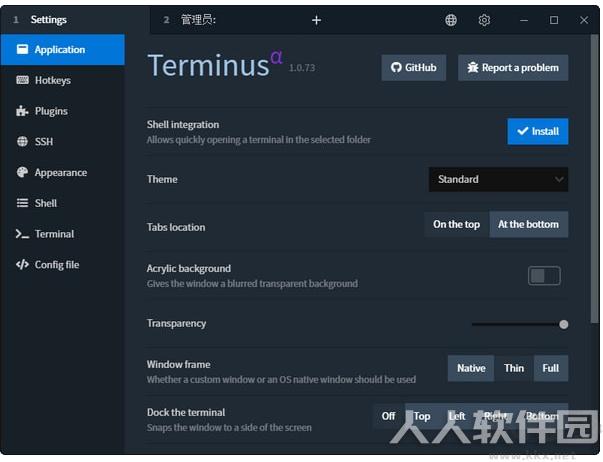Image resolution: width=603 pixels, height=462 pixels.
Task: Select Full window frame
Action: click(x=551, y=369)
